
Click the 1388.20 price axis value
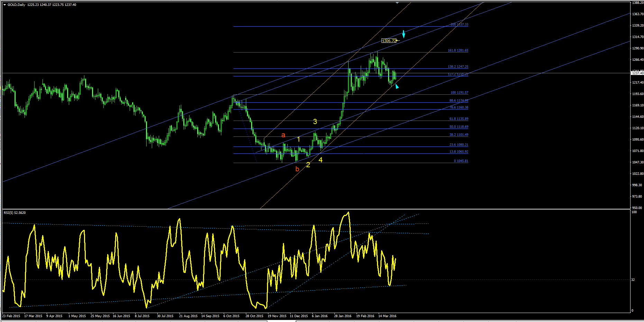(638, 3)
